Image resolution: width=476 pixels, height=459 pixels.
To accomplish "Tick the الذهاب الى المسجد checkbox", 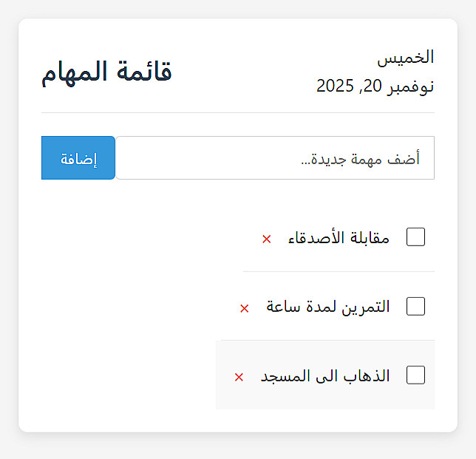I will (x=416, y=375).
